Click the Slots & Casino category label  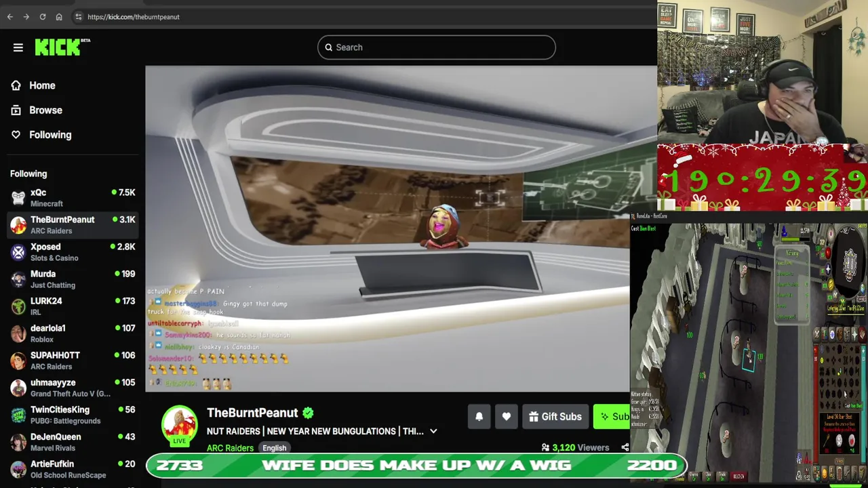54,258
